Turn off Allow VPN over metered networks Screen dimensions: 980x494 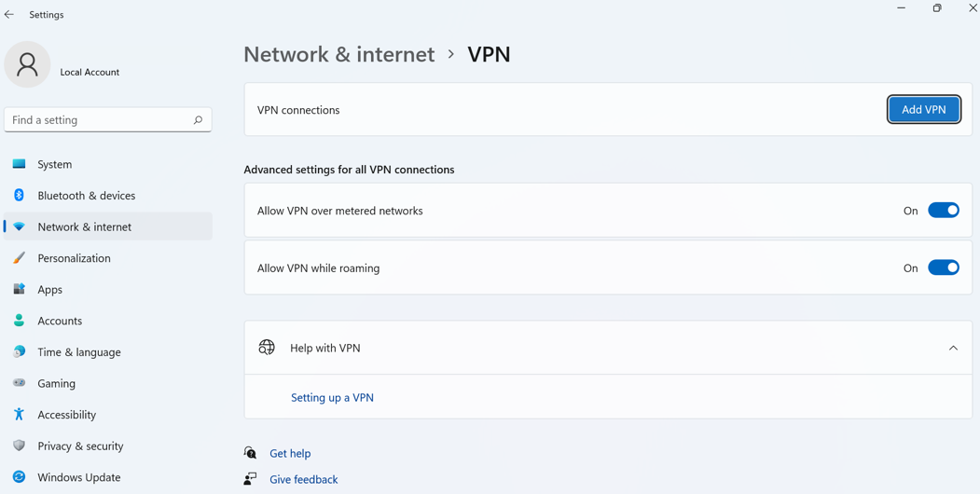pos(943,211)
